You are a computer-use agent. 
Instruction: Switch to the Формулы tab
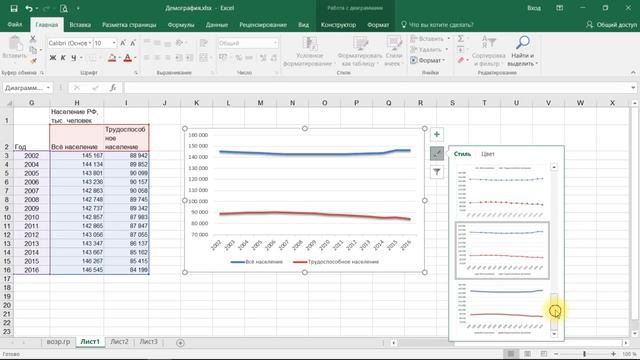click(181, 24)
